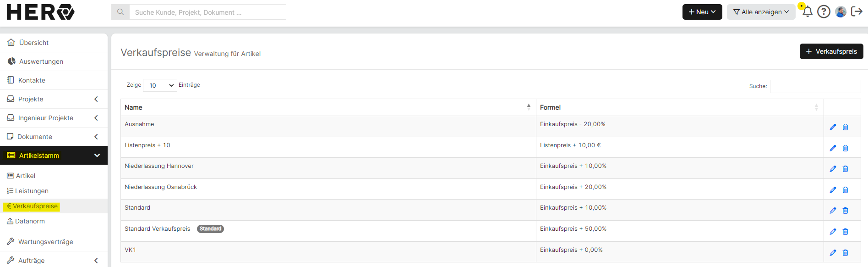
Task: Focus the table Suche field
Action: coord(815,86)
